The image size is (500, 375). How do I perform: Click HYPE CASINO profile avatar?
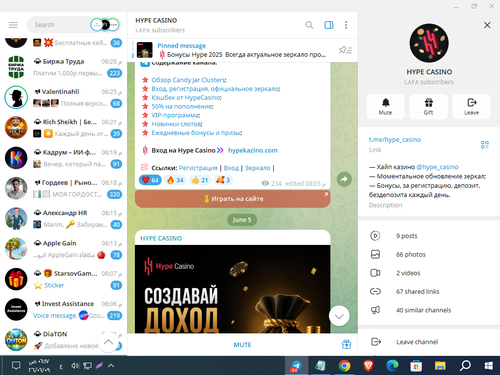click(429, 43)
